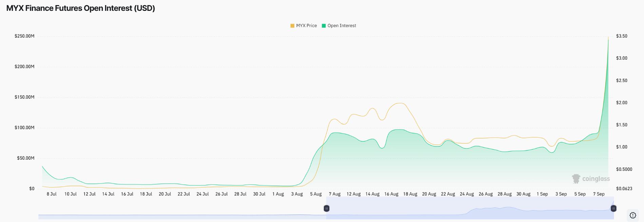Click the $100.00M left axis label
The image size is (644, 222).
click(x=24, y=128)
